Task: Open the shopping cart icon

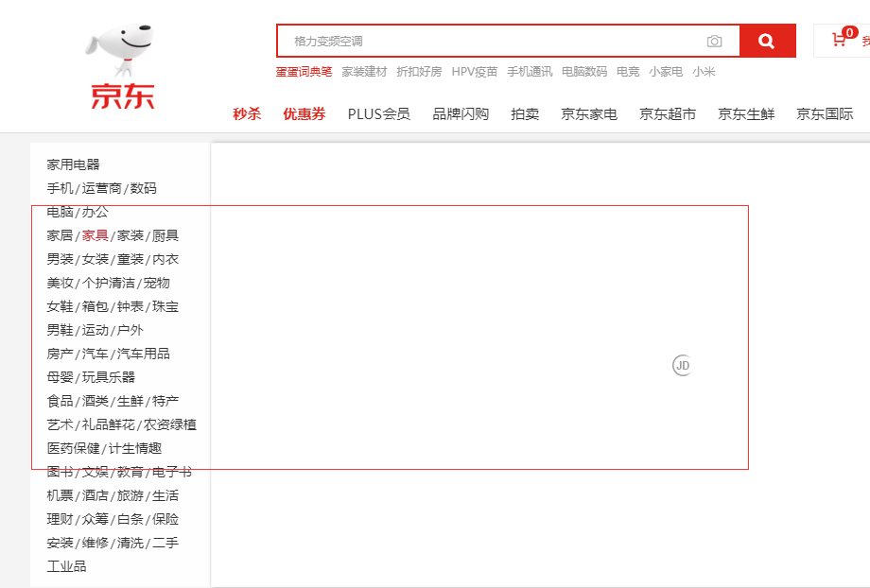Action: [x=839, y=40]
